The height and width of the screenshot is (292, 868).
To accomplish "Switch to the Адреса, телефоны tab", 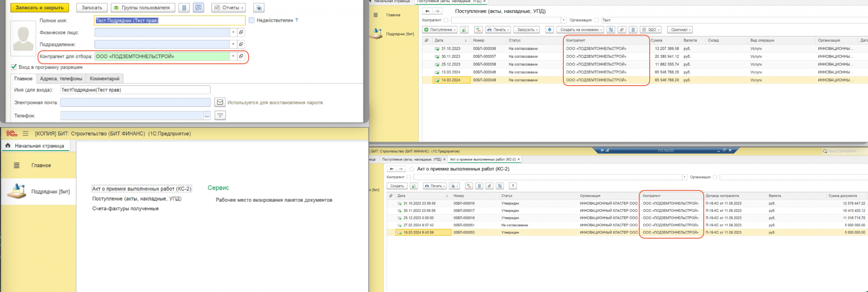I will click(x=61, y=78).
